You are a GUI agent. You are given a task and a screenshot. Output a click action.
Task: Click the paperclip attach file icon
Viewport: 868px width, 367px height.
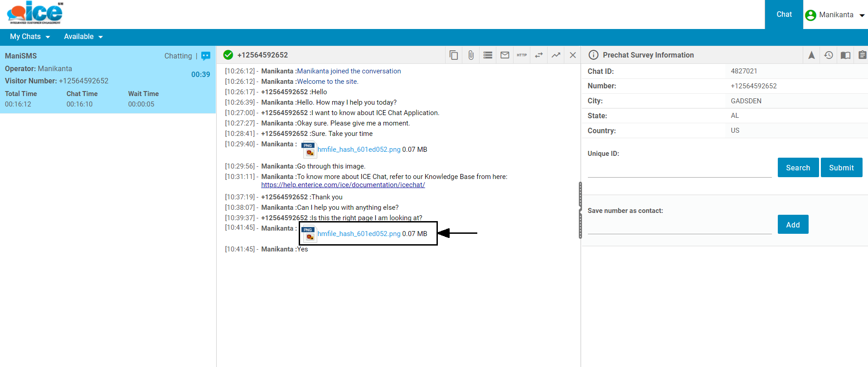[471, 55]
